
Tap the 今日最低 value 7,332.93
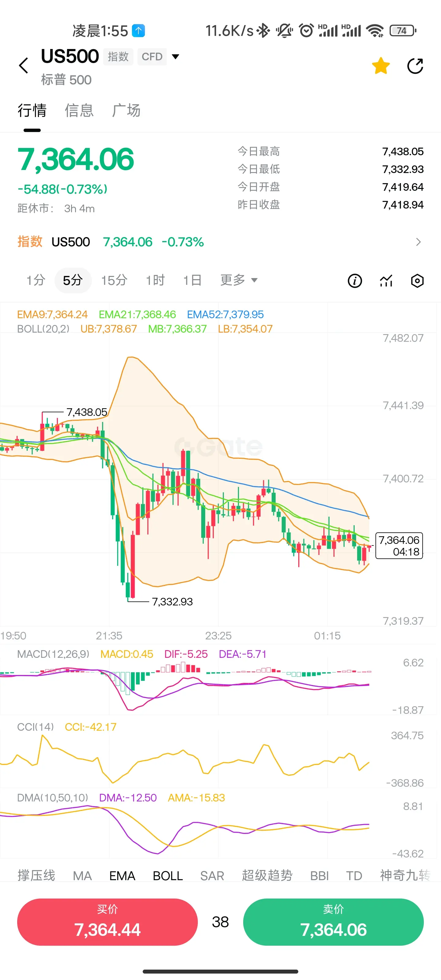pos(403,169)
